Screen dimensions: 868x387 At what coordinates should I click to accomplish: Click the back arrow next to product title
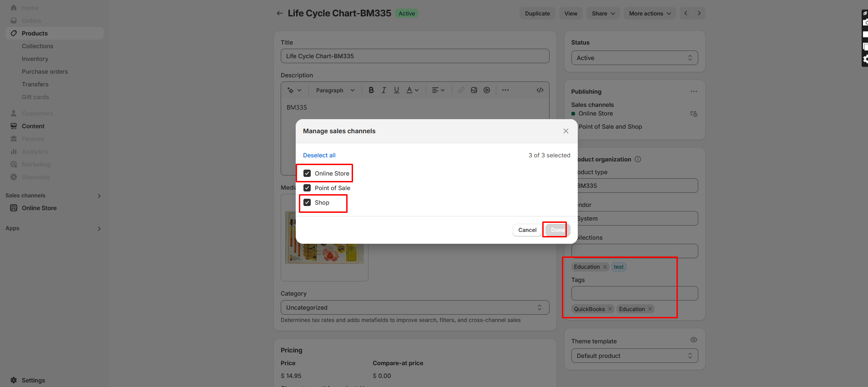pyautogui.click(x=279, y=13)
